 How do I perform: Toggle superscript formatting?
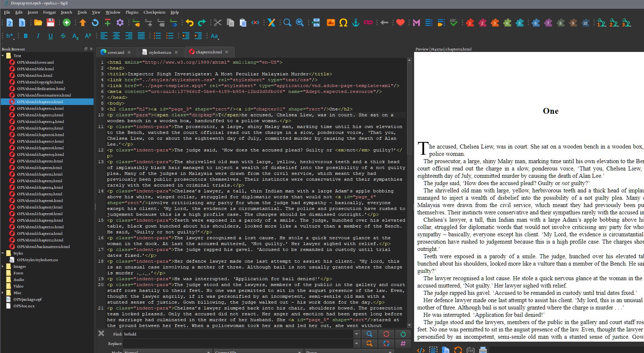click(x=88, y=36)
